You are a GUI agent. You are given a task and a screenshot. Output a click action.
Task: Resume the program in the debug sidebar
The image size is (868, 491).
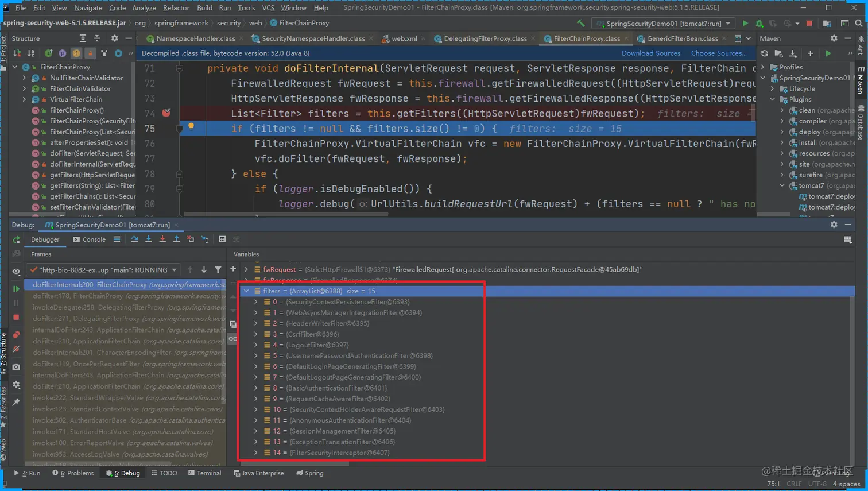tap(16, 289)
